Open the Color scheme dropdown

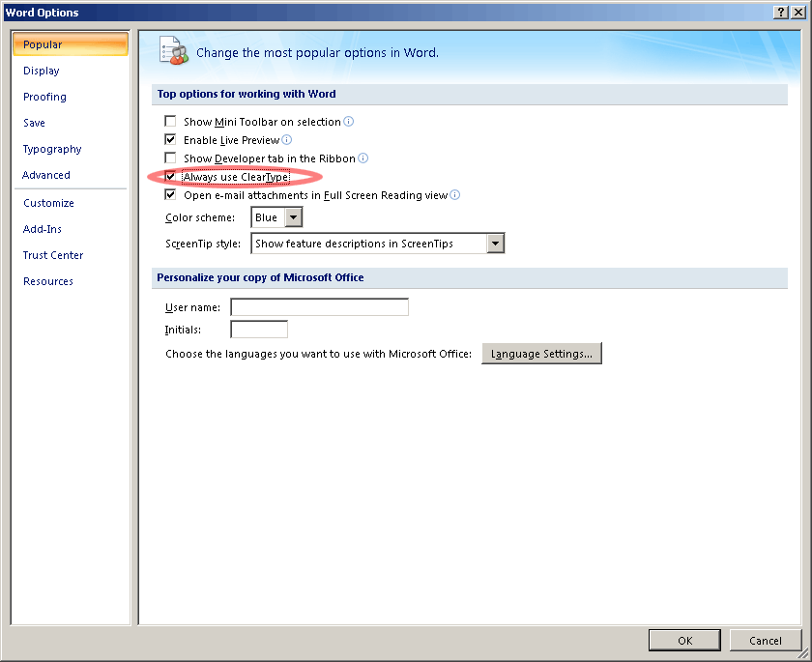[x=293, y=217]
